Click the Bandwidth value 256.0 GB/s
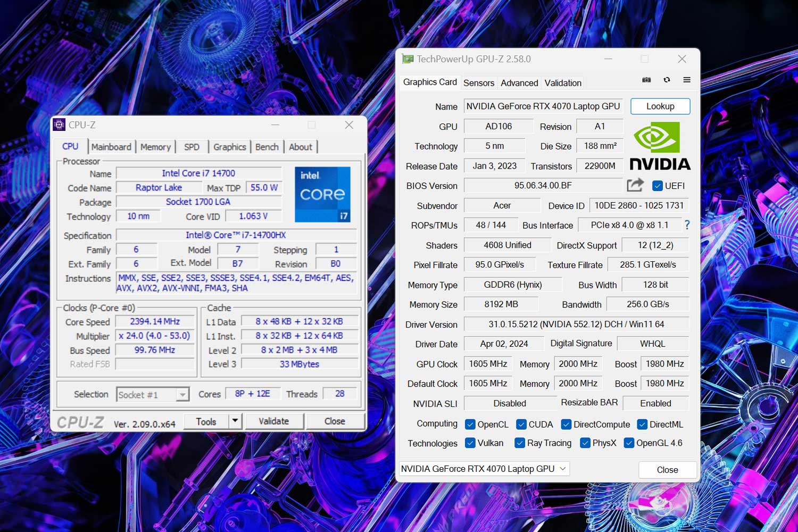The height and width of the screenshot is (532, 798). pyautogui.click(x=648, y=304)
